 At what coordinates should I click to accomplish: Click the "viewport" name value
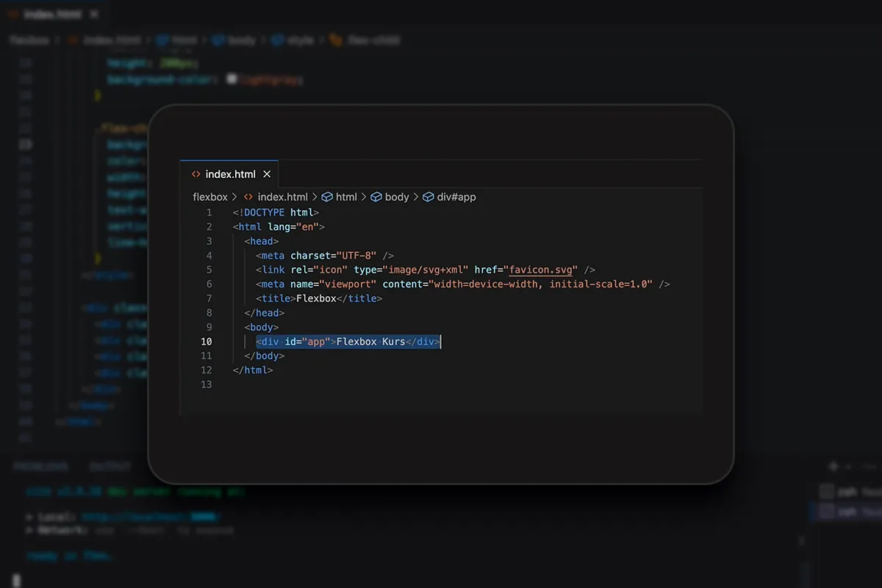coord(348,284)
